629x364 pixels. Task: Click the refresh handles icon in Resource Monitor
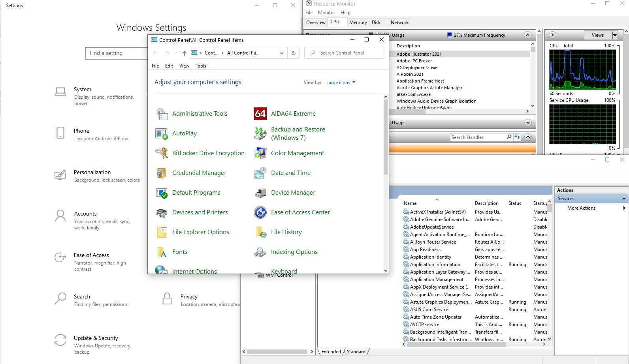517,137
